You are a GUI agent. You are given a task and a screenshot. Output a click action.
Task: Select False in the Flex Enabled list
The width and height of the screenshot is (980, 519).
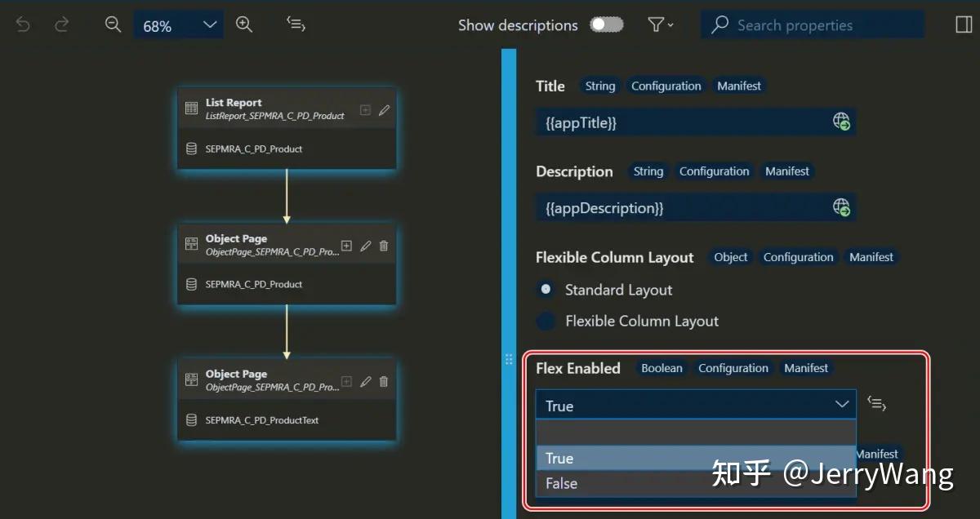click(561, 483)
